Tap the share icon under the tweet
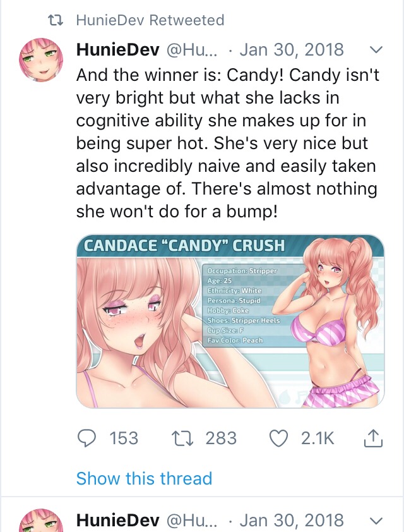The image size is (404, 532). pos(374,438)
